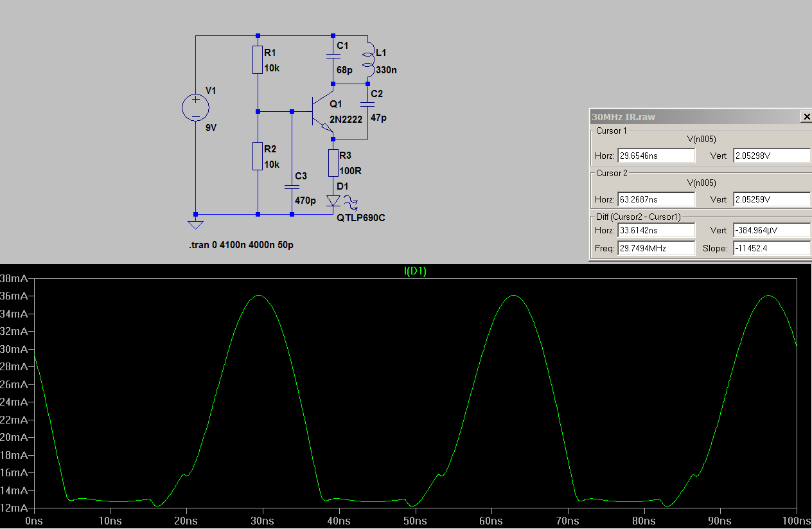Close the 30MHz IR.raw cursor window

click(x=806, y=117)
